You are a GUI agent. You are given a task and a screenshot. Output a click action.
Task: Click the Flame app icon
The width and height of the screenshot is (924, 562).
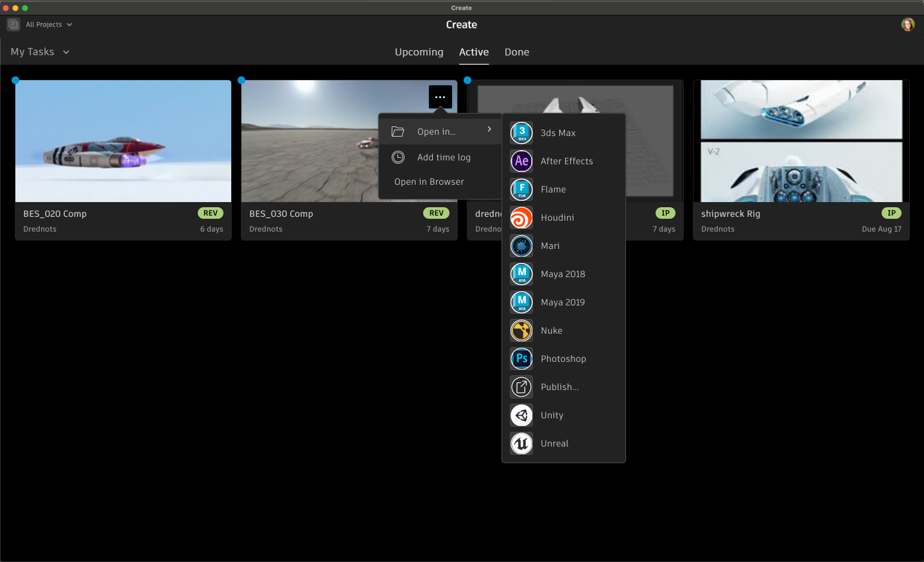coord(521,189)
